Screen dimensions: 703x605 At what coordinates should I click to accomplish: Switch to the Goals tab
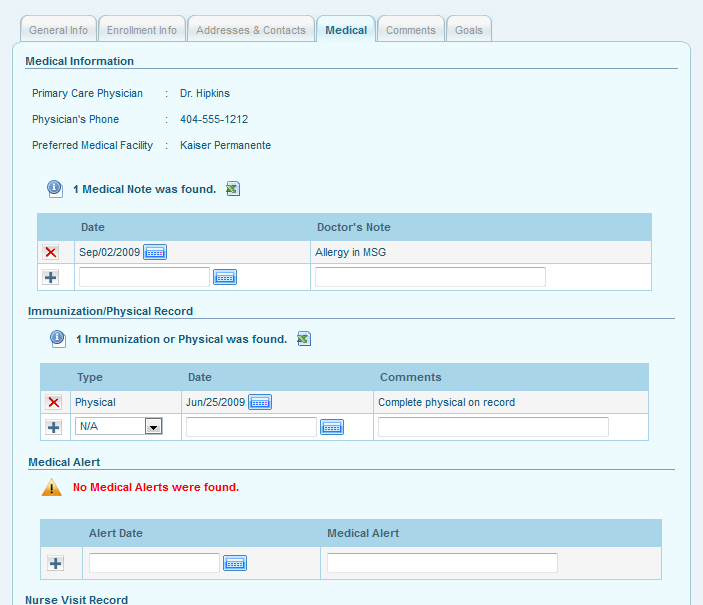469,30
